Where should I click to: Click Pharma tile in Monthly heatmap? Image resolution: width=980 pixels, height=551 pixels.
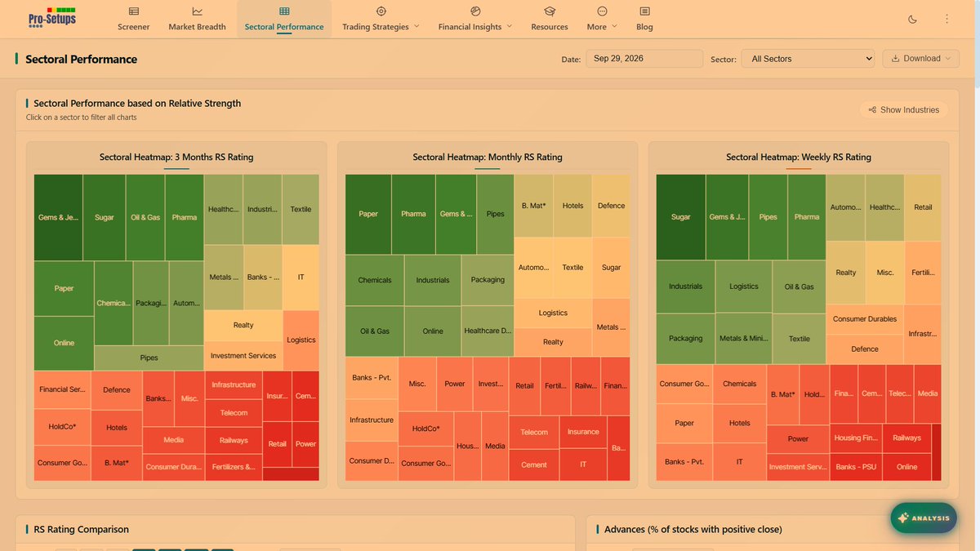413,214
